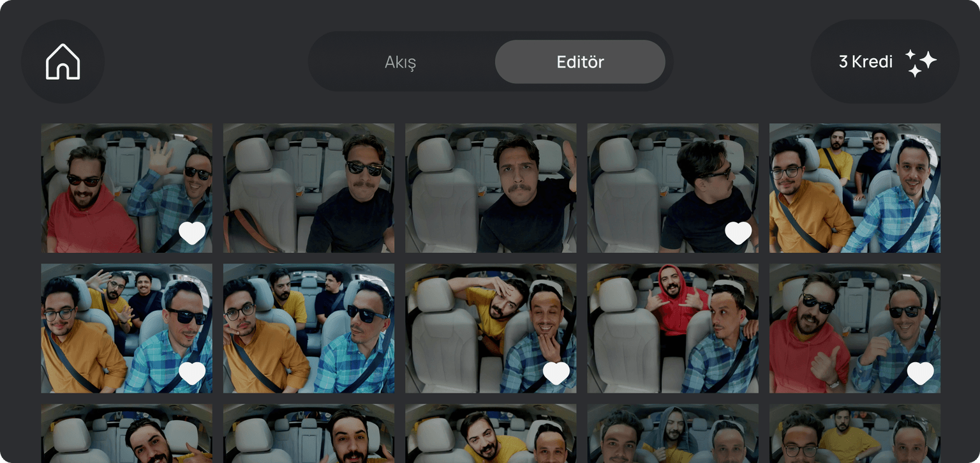Open the bottom-row photo of the smiling man with glasses
The height and width of the screenshot is (463, 980).
pyautogui.click(x=308, y=433)
